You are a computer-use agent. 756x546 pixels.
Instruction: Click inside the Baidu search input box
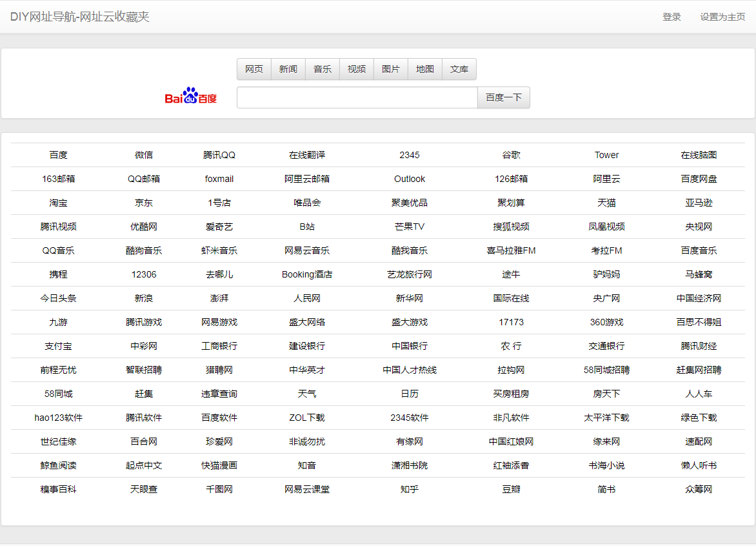tap(356, 97)
